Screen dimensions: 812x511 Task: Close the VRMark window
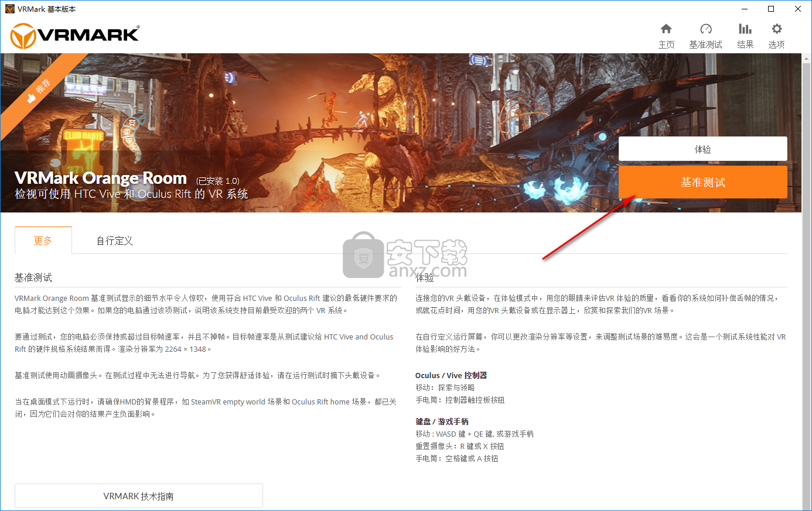798,9
